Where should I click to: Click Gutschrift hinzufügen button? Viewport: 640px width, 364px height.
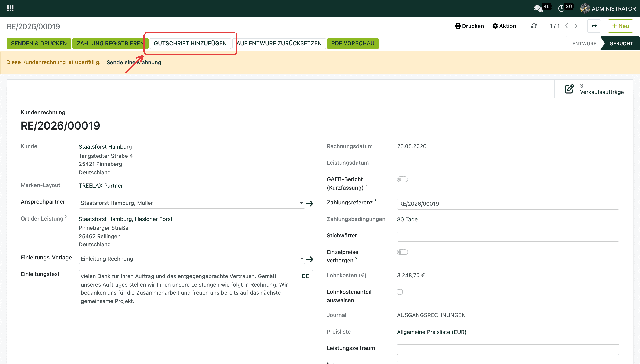190,44
